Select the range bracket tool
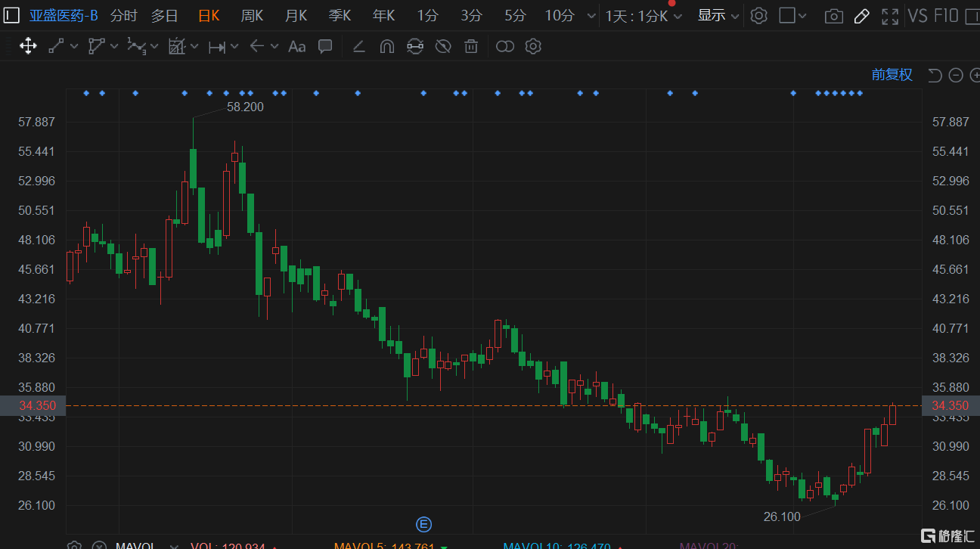This screenshot has width=980, height=549. 217,47
